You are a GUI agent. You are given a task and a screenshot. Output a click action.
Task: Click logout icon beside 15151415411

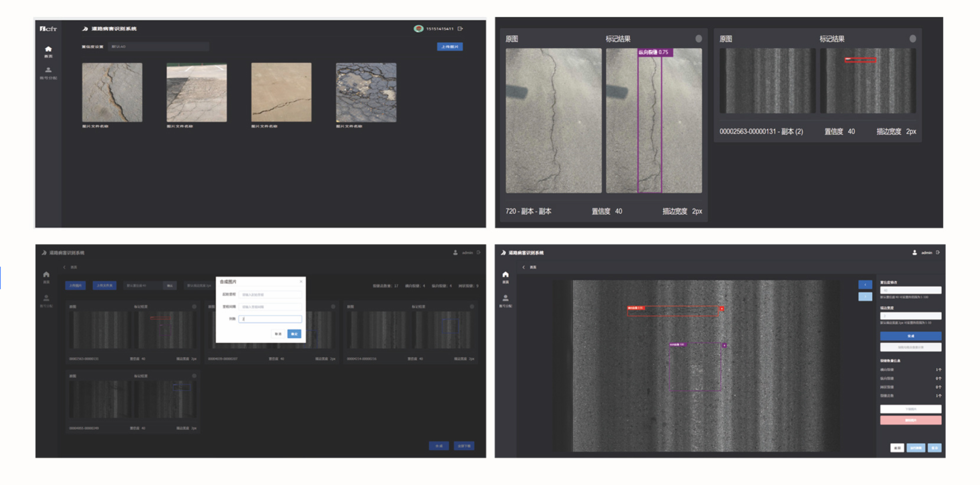point(460,29)
